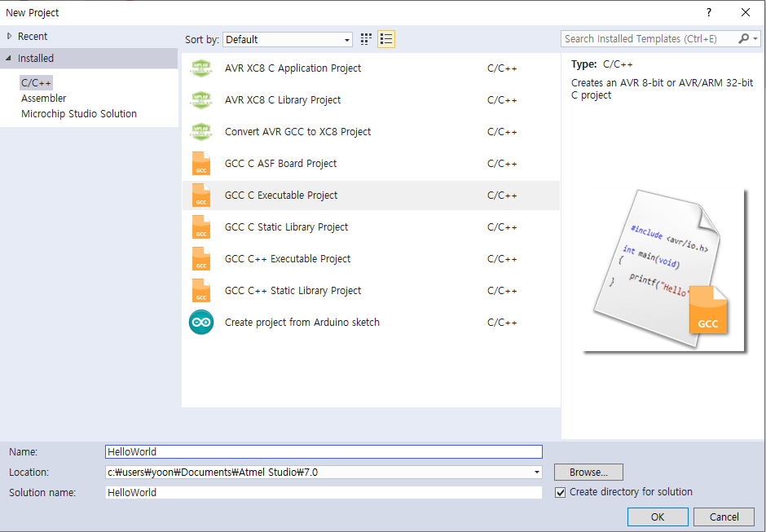Click the Browse... button
The image size is (766, 532).
click(x=588, y=473)
